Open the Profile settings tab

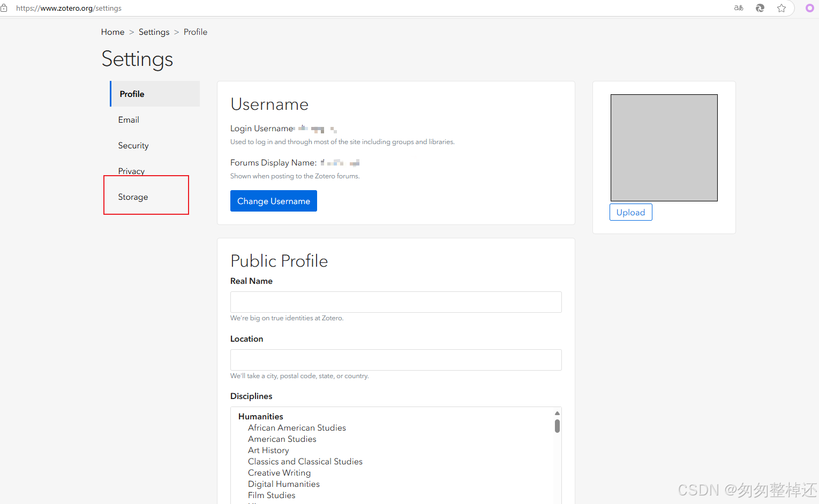(x=155, y=94)
